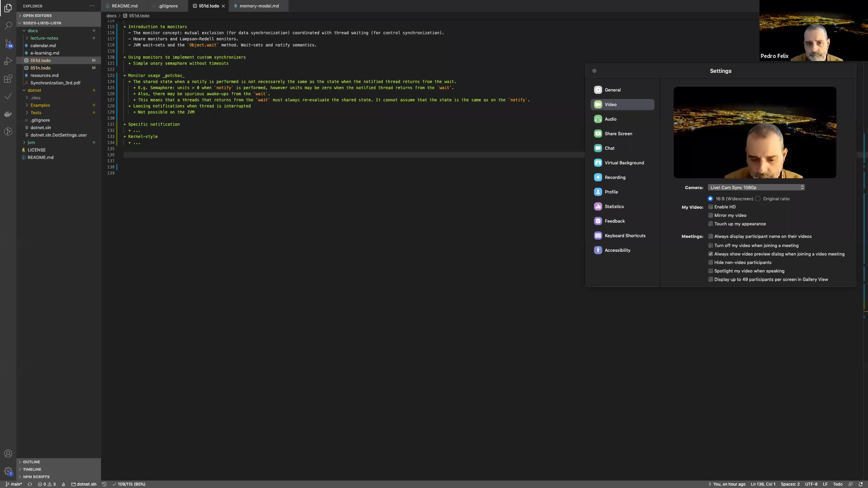Click the Virtual Background settings icon

598,163
